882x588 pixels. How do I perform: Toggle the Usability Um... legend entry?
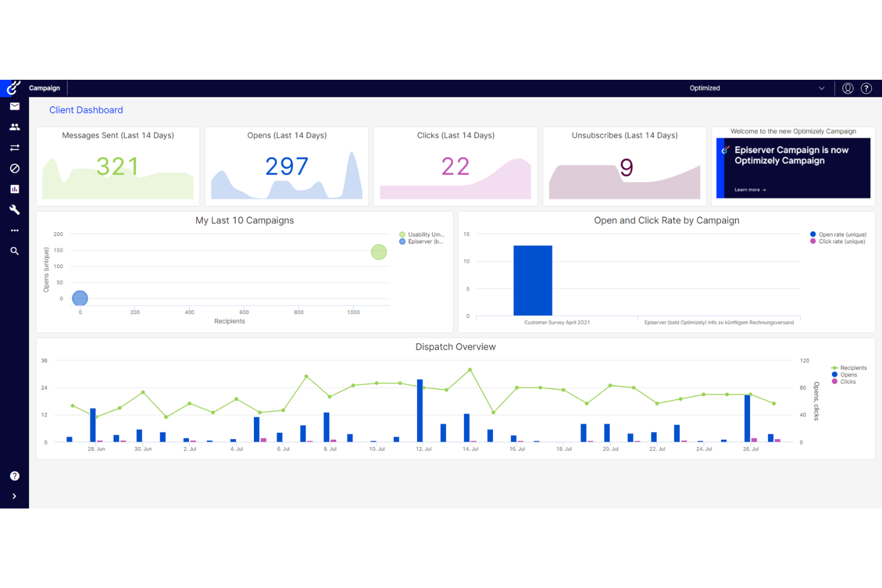422,235
